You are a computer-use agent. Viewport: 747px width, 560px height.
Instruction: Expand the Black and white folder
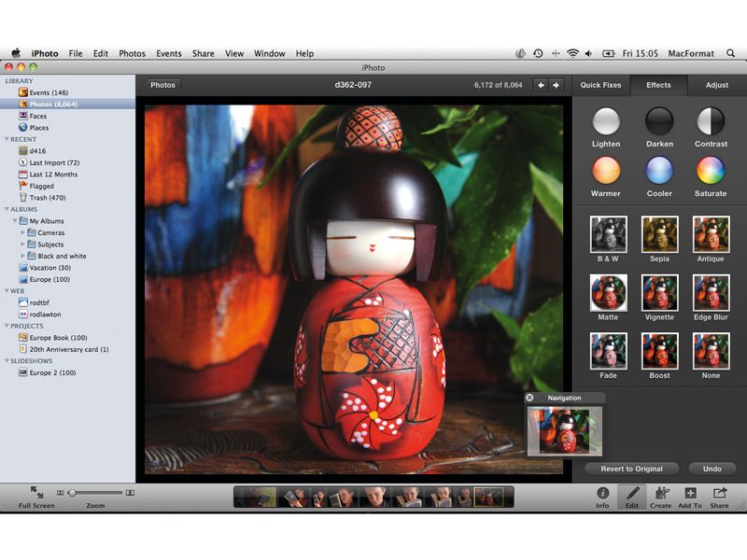(22, 256)
